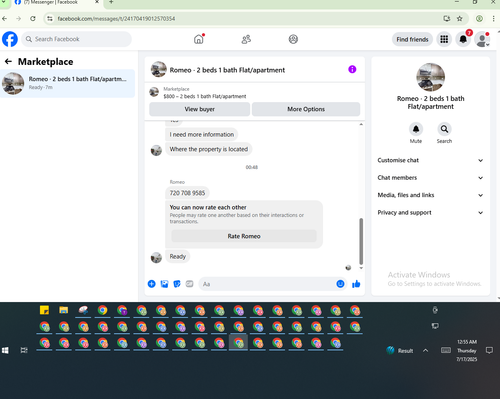
Task: Open the Groups icon in top navigation
Action: (x=293, y=39)
